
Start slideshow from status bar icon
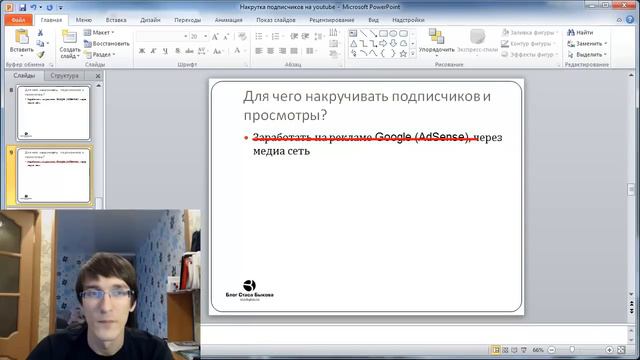click(524, 350)
